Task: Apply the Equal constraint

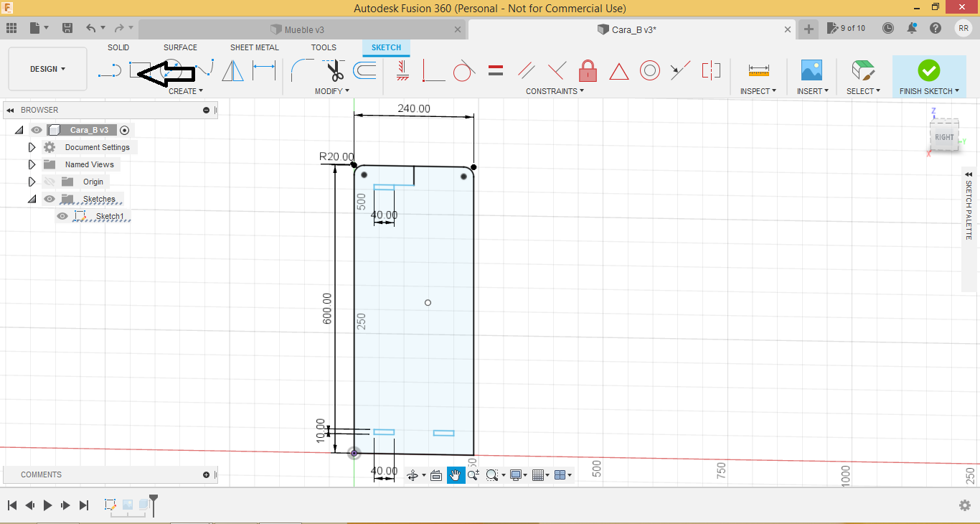Action: point(496,70)
